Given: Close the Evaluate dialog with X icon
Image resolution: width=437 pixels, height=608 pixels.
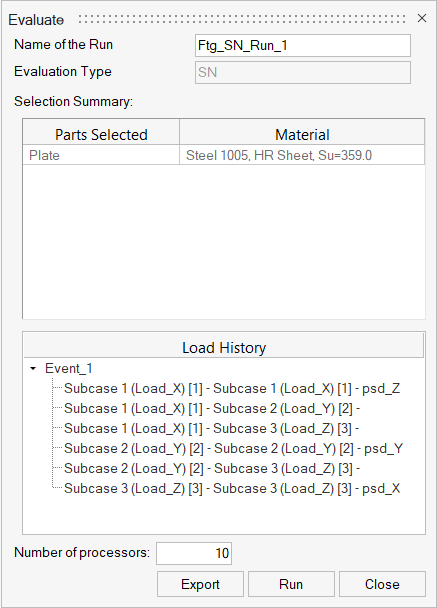Looking at the screenshot, I should pos(422,18).
